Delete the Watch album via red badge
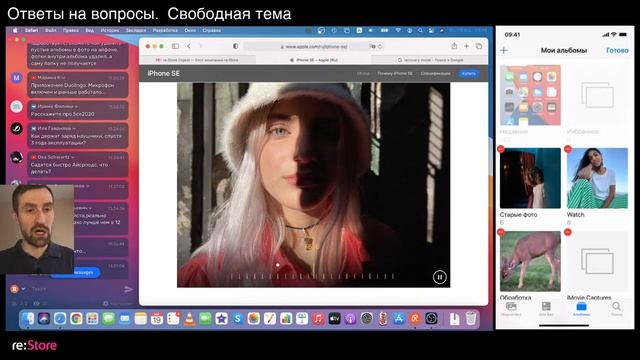 tap(568, 149)
